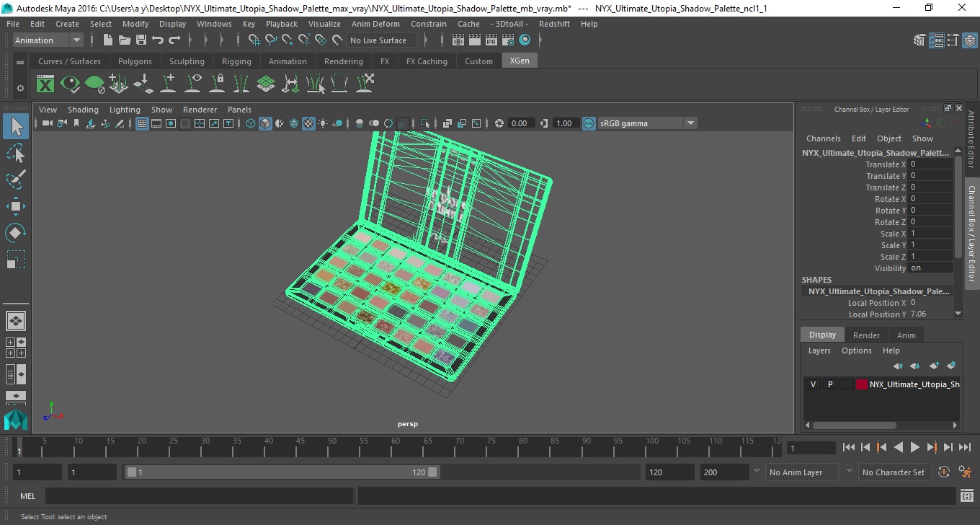Toggle layer visibility V box
Image resolution: width=980 pixels, height=525 pixels.
click(x=814, y=384)
